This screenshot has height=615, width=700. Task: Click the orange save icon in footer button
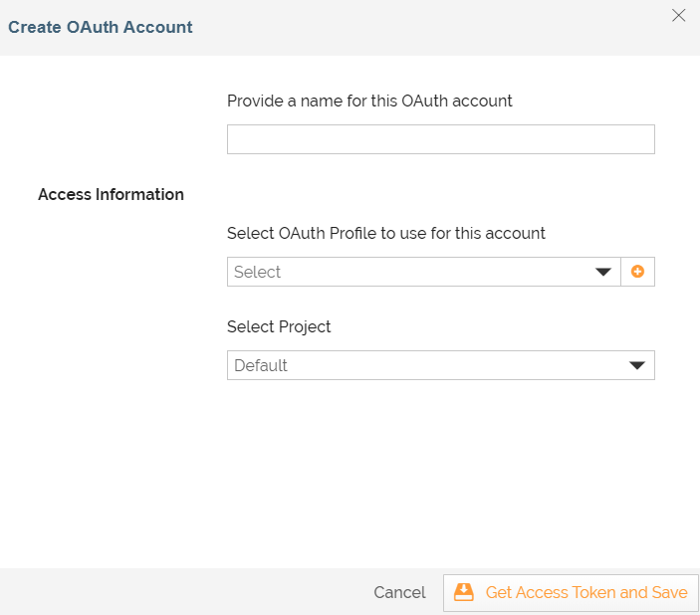click(x=464, y=592)
